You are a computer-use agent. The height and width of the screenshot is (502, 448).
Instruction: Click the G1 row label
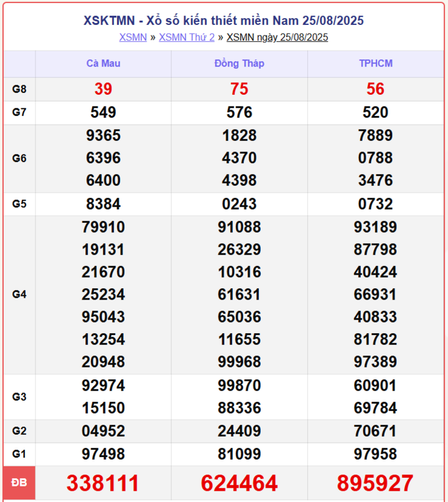19,454
